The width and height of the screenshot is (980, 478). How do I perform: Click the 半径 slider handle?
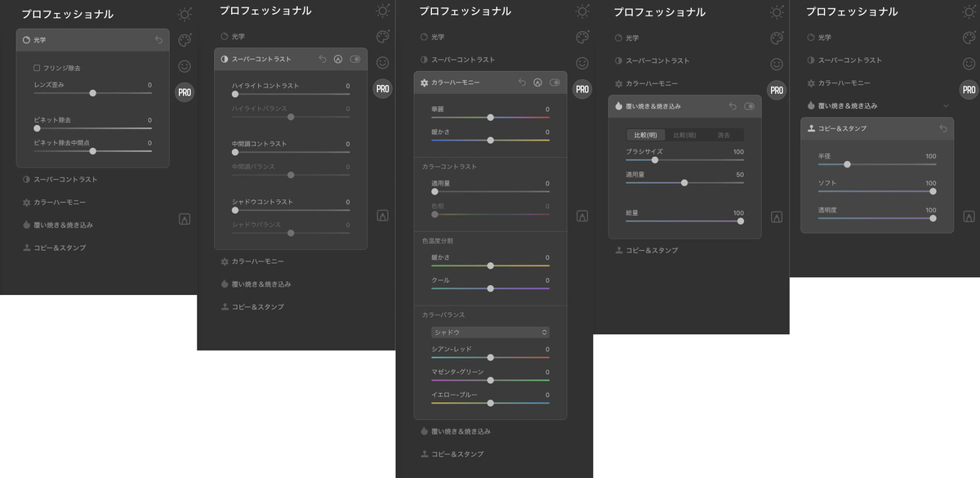pyautogui.click(x=848, y=164)
